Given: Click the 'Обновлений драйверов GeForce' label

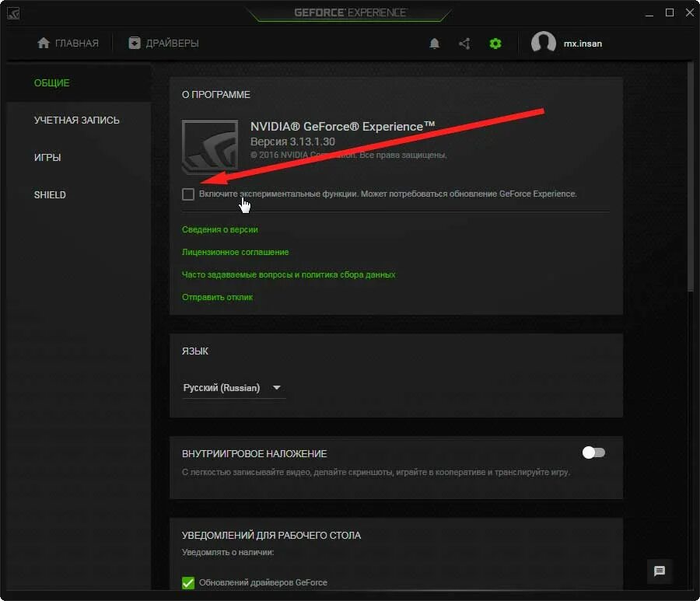Looking at the screenshot, I should 263,582.
